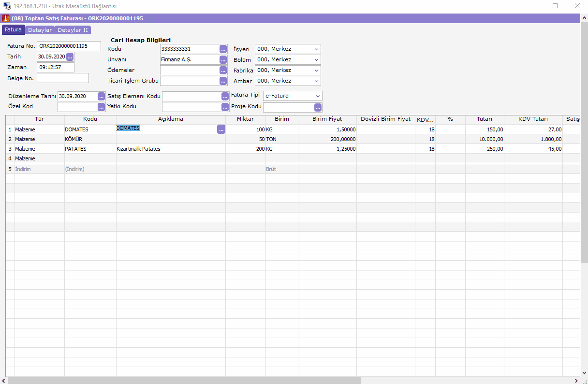Switch to the Detaylar II tab
This screenshot has height=384, width=588.
tap(73, 30)
